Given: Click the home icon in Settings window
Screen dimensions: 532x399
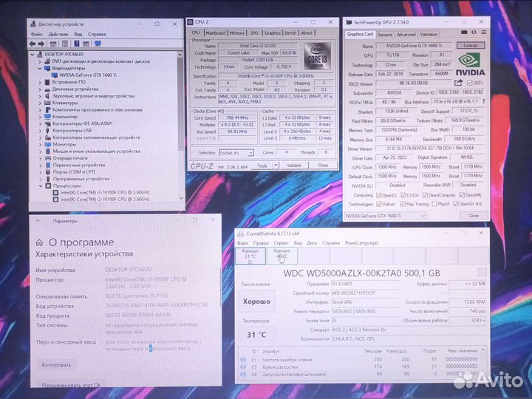Looking at the screenshot, I should [x=39, y=242].
